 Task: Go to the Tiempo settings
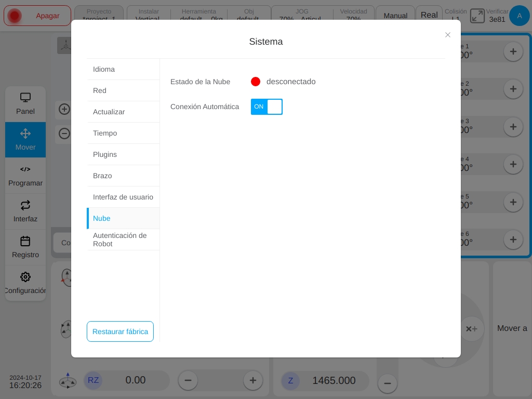(x=123, y=134)
